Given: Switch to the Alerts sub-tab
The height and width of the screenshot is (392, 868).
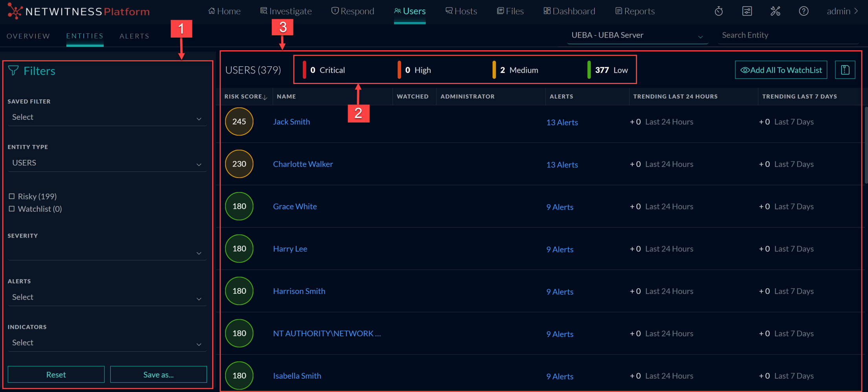Looking at the screenshot, I should tap(134, 36).
